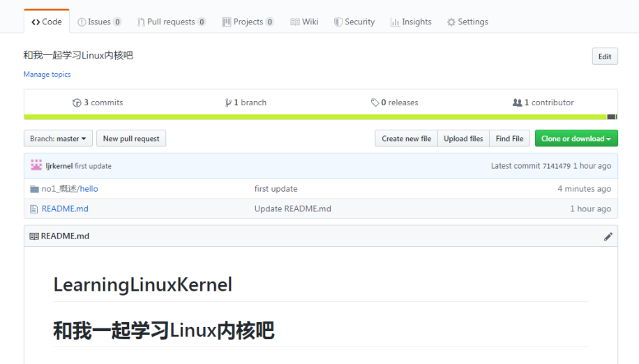Open the 1 branch list
This screenshot has height=364, width=639.
click(x=246, y=103)
